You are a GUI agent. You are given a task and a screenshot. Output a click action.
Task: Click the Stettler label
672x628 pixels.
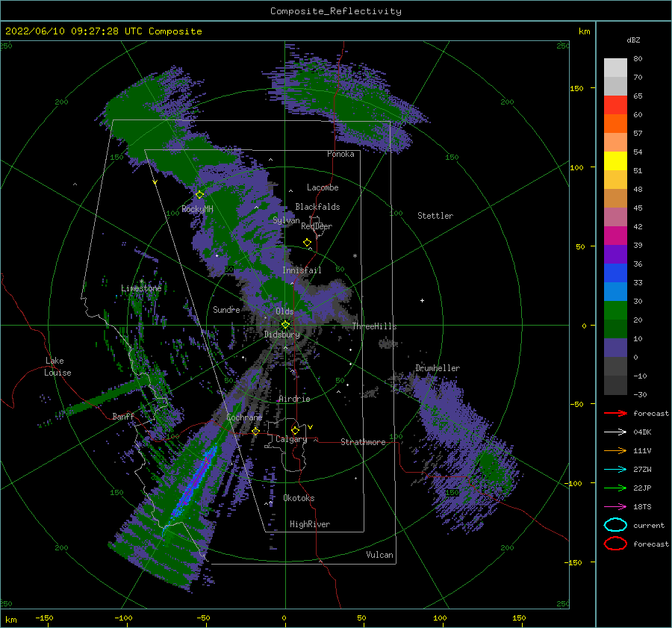pos(435,216)
